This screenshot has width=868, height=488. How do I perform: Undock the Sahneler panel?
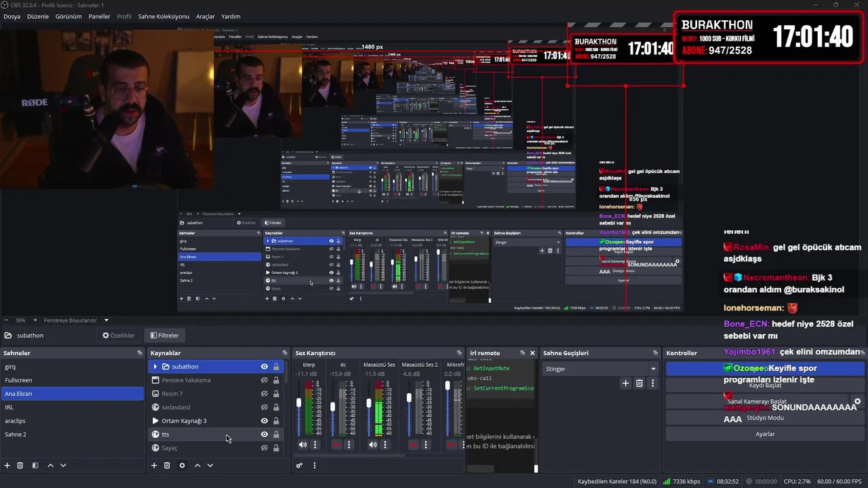point(140,353)
